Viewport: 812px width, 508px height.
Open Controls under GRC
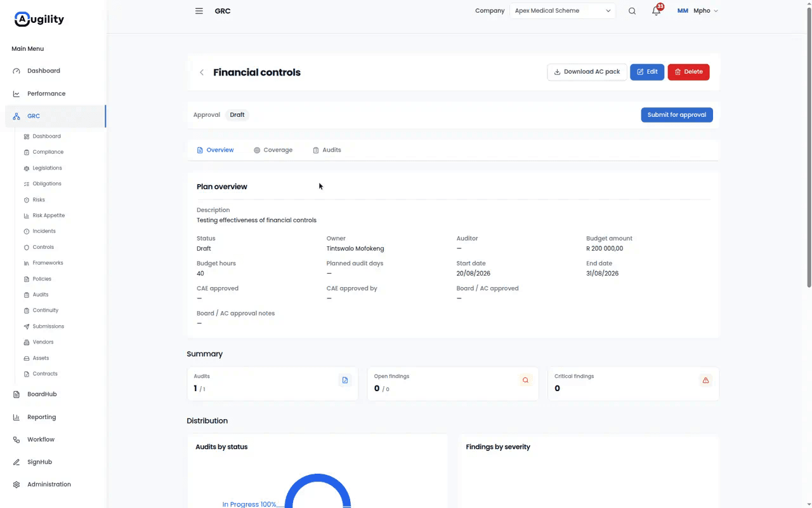[x=43, y=248]
